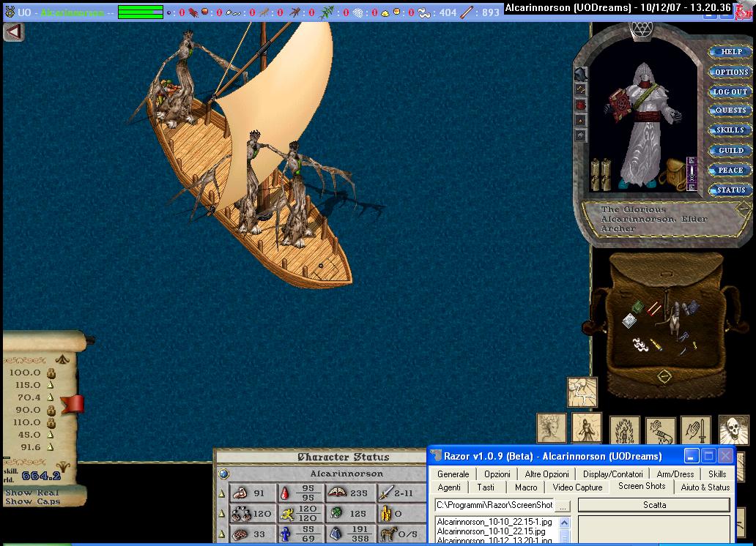Click the yellow running stamina icon
Screen dimensions: 756x546
click(287, 514)
